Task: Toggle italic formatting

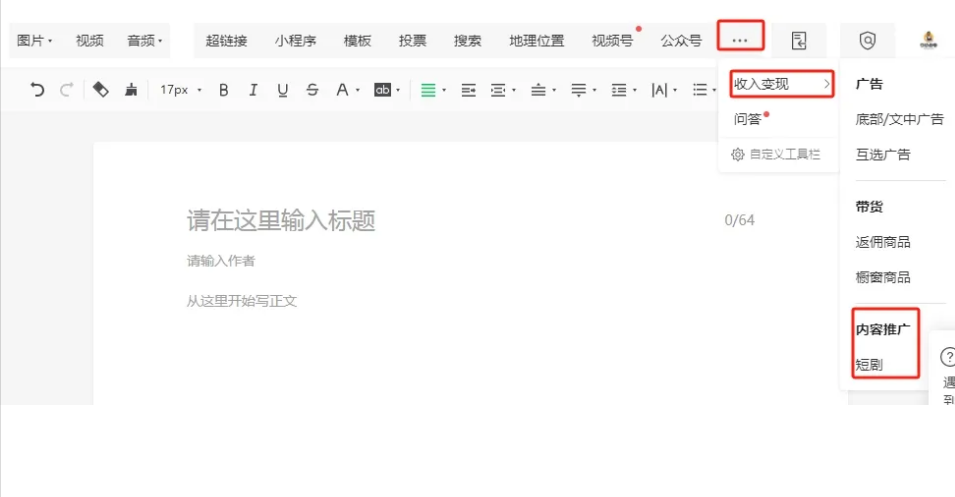Action: [x=253, y=90]
